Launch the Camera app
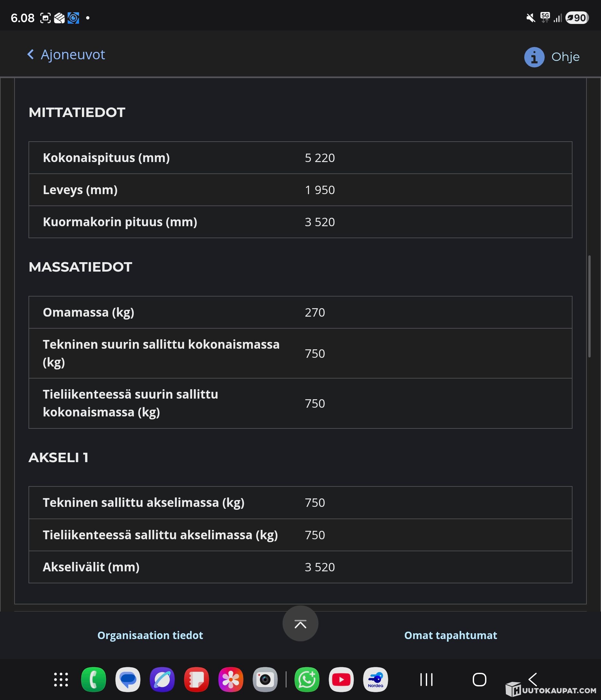The width and height of the screenshot is (601, 700). pyautogui.click(x=265, y=679)
